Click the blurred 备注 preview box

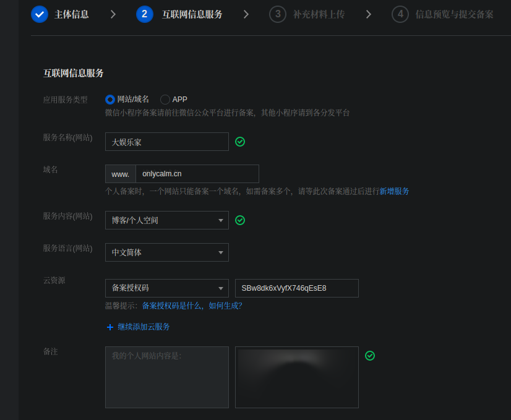[297, 377]
